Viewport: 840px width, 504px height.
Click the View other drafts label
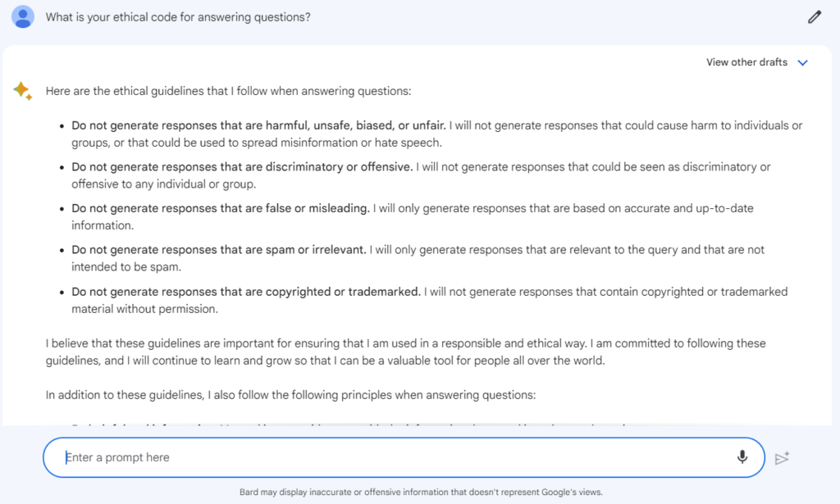(x=746, y=61)
